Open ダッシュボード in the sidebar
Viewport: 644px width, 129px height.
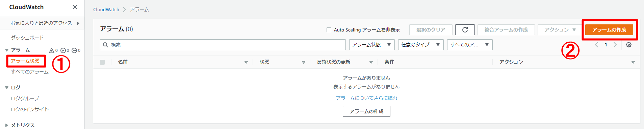(x=27, y=38)
